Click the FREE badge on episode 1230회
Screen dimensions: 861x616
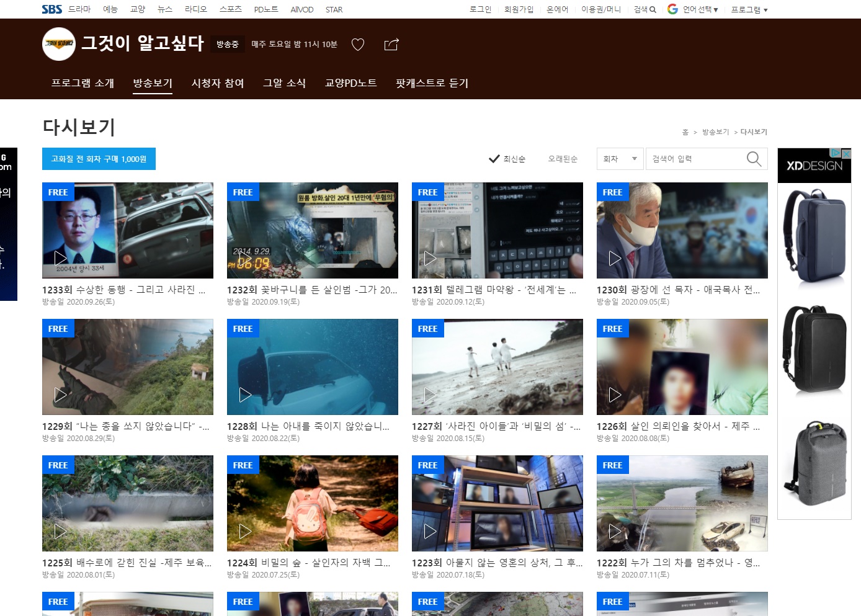pyautogui.click(x=613, y=192)
